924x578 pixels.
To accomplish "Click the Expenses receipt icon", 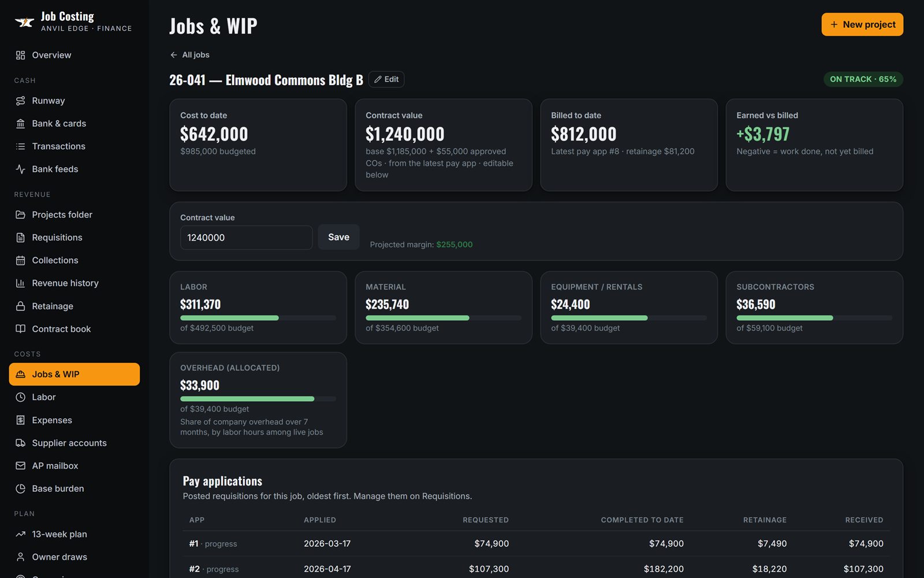I will (20, 420).
